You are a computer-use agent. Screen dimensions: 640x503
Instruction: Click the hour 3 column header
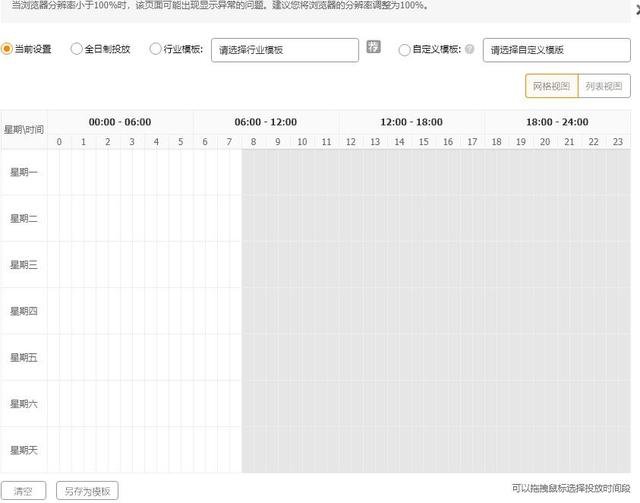(x=132, y=142)
